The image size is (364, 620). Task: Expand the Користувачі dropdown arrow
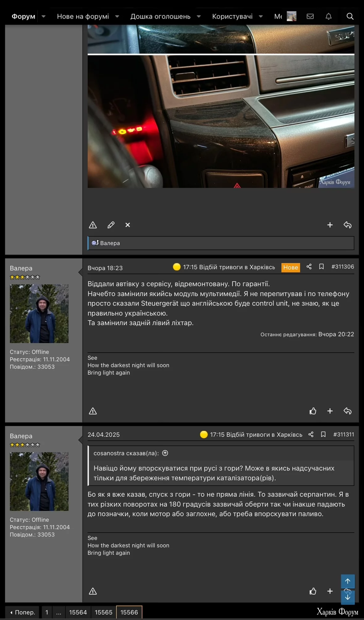[261, 16]
